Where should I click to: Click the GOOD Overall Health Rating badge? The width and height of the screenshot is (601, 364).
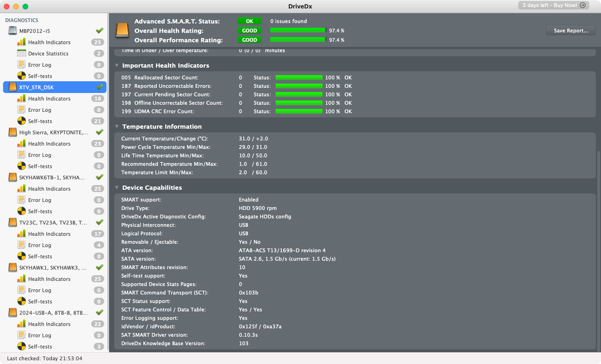250,31
